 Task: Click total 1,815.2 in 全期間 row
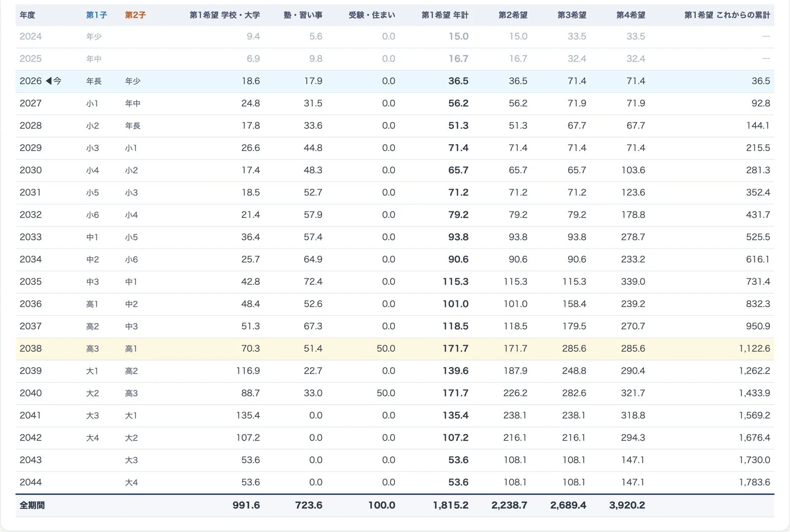pyautogui.click(x=450, y=505)
